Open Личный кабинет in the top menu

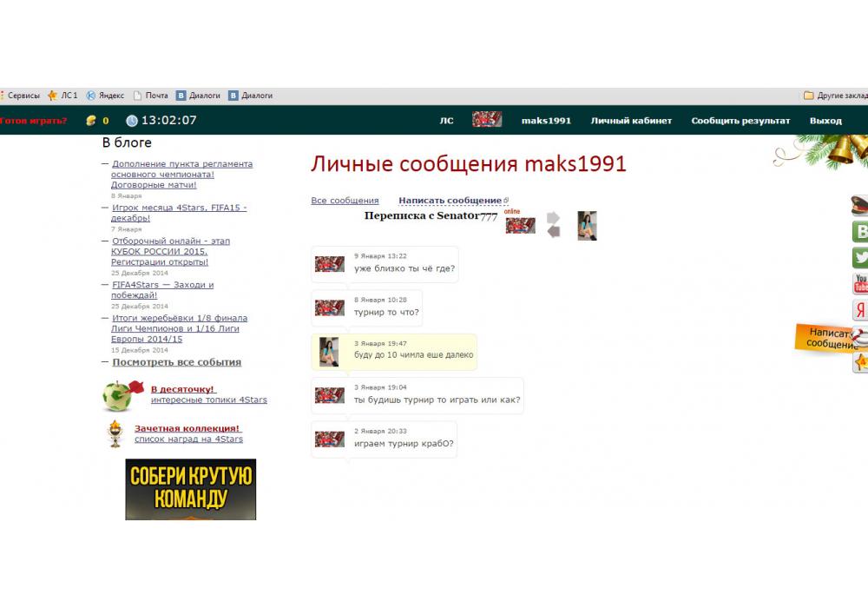[x=631, y=121]
